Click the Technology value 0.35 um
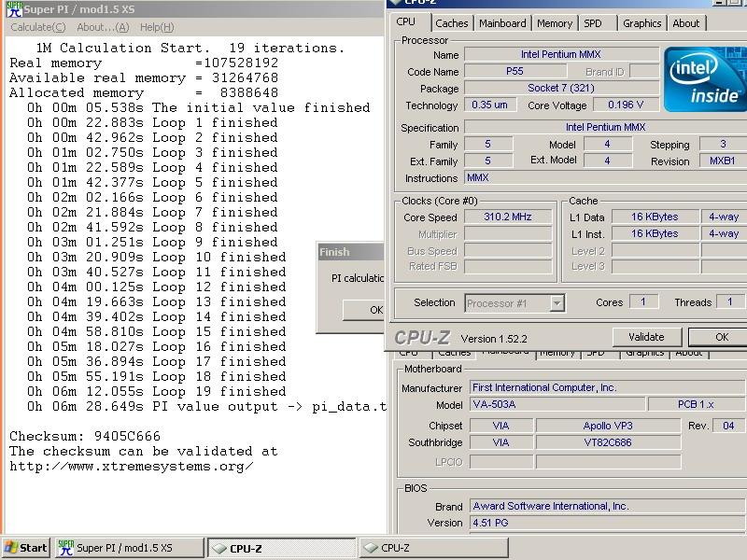This screenshot has width=747, height=560. [489, 105]
